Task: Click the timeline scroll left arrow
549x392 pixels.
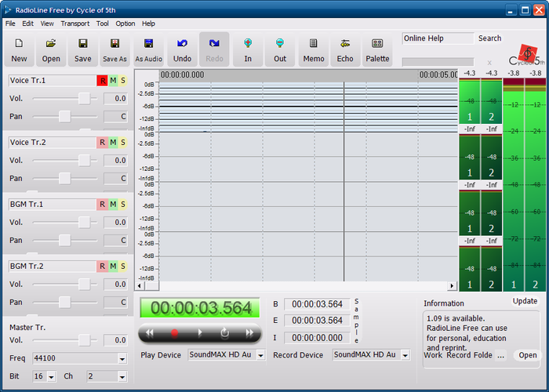Action: (140, 286)
